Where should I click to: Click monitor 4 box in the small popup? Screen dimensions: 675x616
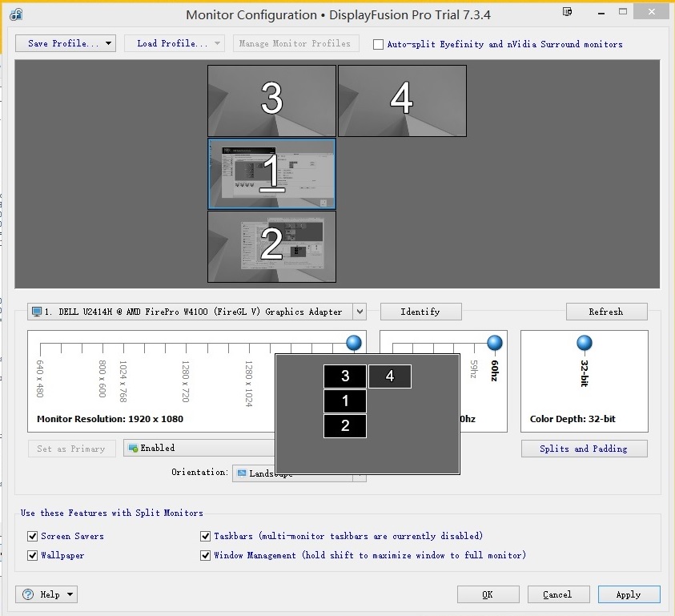[x=390, y=376]
